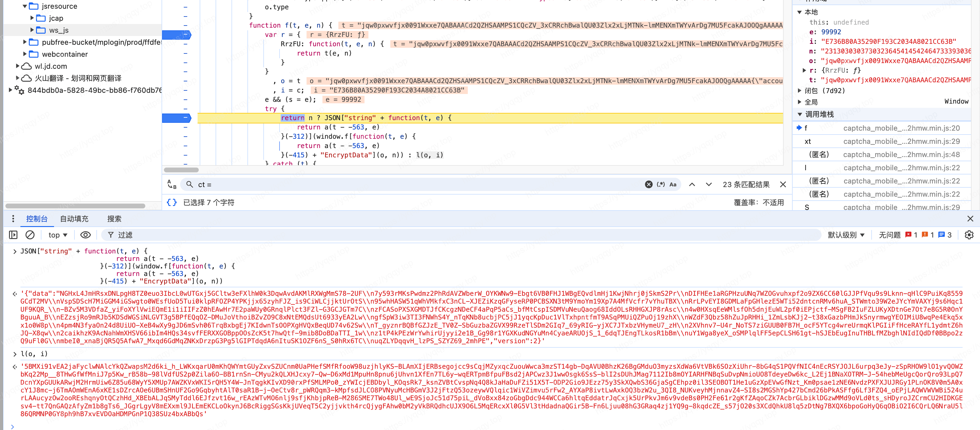Image resolution: width=980 pixels, height=430 pixels.
Task: Click the inspect element {} icon at bottom left
Action: (172, 201)
